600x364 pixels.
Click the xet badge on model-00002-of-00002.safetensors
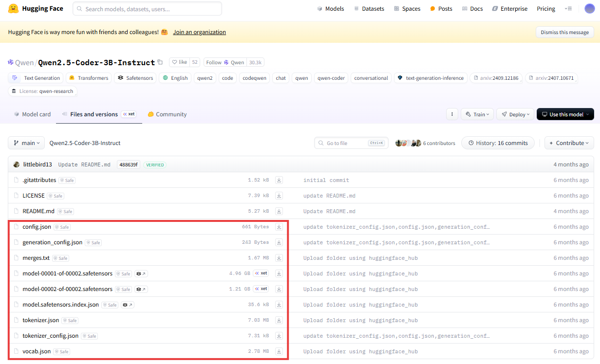tap(262, 289)
